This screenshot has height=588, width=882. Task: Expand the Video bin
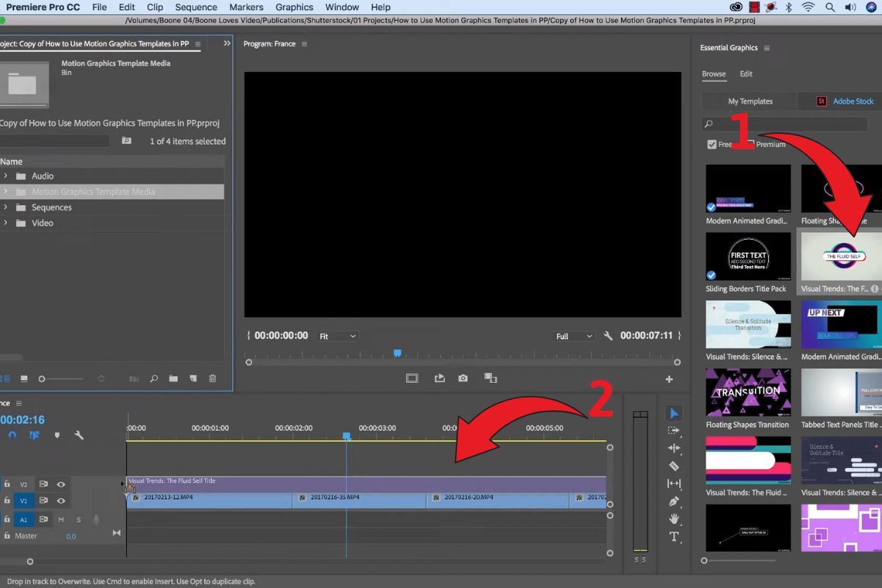(5, 223)
